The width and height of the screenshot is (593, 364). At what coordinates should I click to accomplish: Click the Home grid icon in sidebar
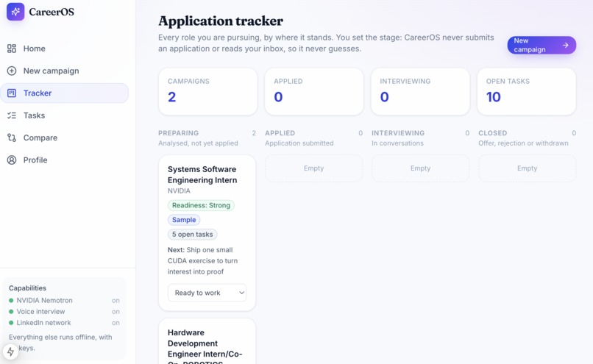[x=12, y=49]
